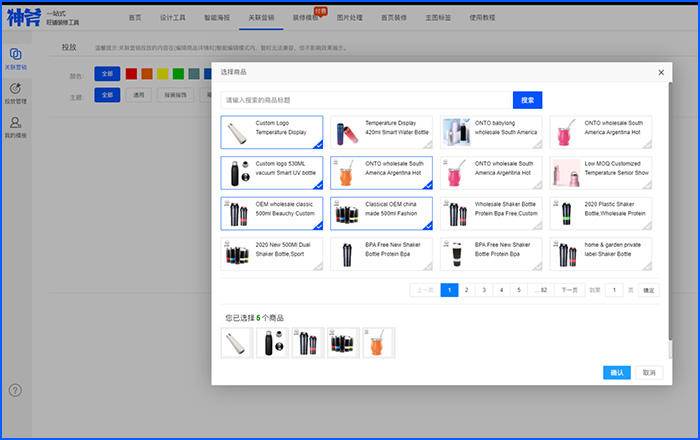Select Temperature Display 420ml Smart Water Bottle
Screen dimensions: 700x440
(382, 132)
